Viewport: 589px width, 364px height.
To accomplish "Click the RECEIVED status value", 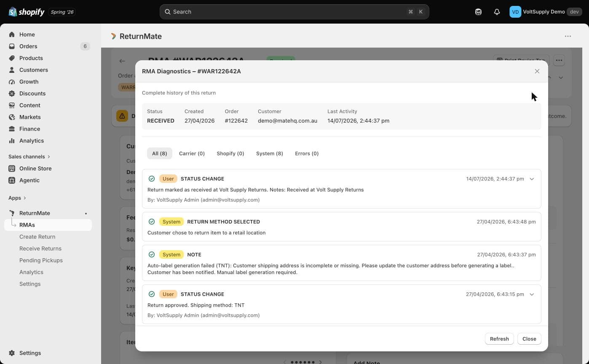I will click(x=161, y=120).
